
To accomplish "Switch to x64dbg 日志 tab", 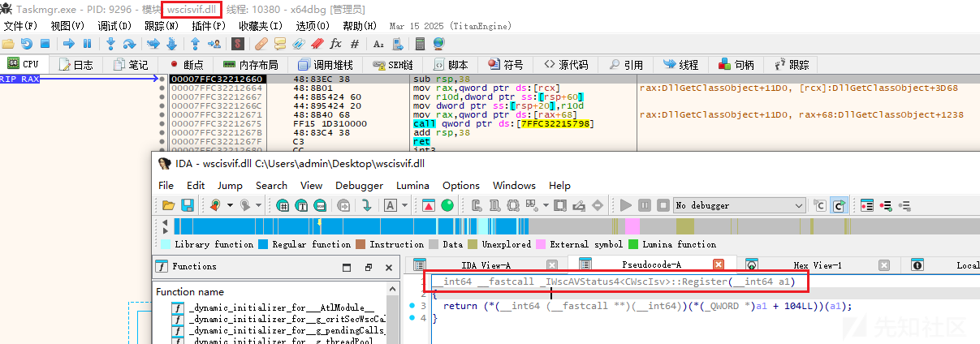I will (x=75, y=65).
